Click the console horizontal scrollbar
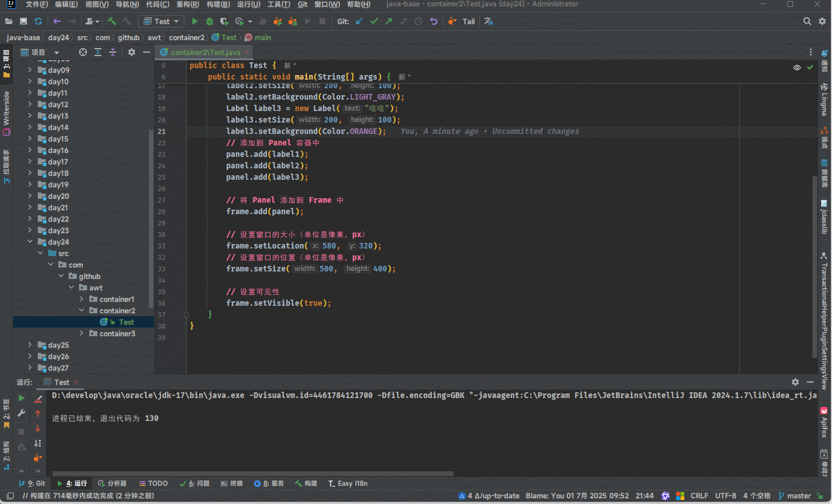Image resolution: width=832 pixels, height=504 pixels. [252, 474]
